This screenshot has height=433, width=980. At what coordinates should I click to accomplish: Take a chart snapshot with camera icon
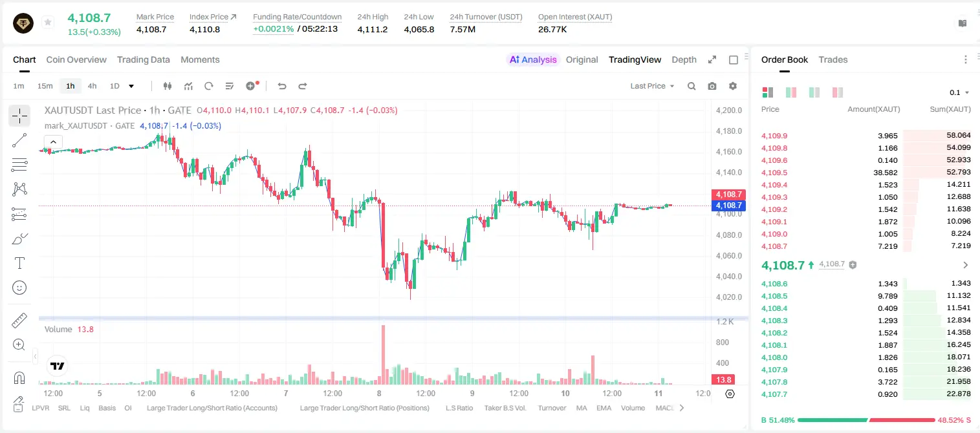[x=712, y=86]
